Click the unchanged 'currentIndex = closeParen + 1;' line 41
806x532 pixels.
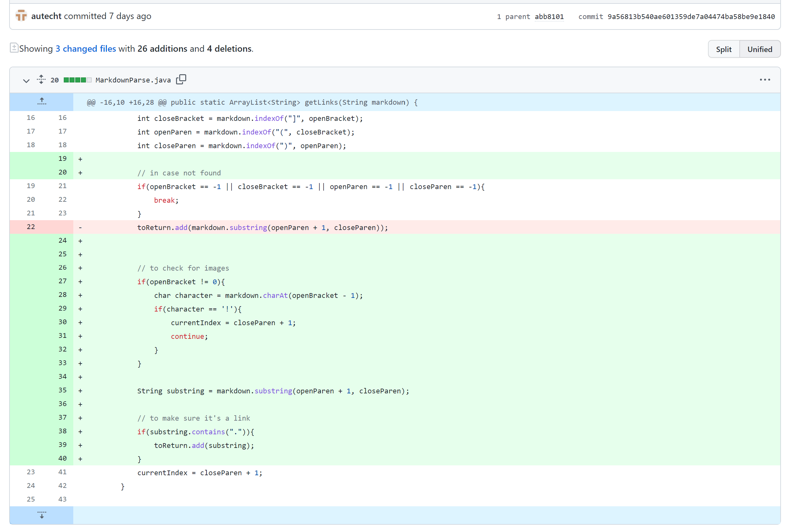click(200, 473)
